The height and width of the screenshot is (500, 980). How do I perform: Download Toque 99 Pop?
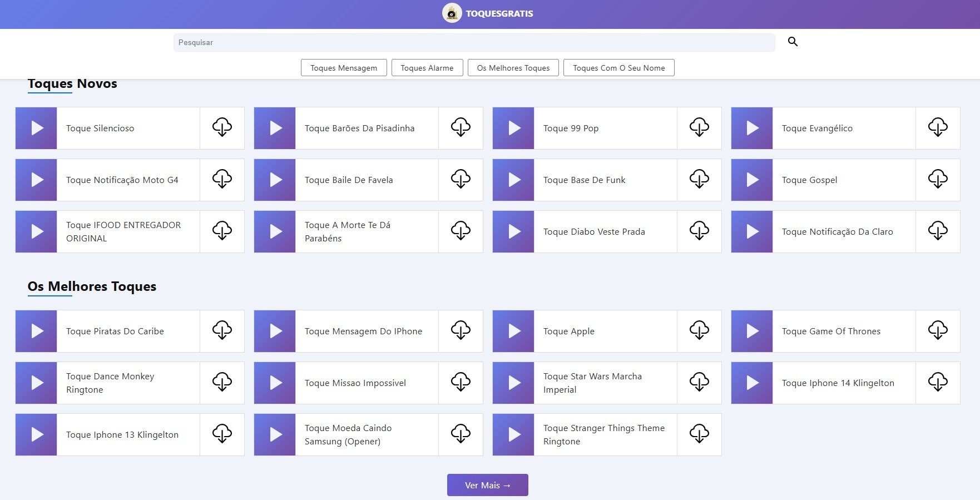pyautogui.click(x=699, y=127)
